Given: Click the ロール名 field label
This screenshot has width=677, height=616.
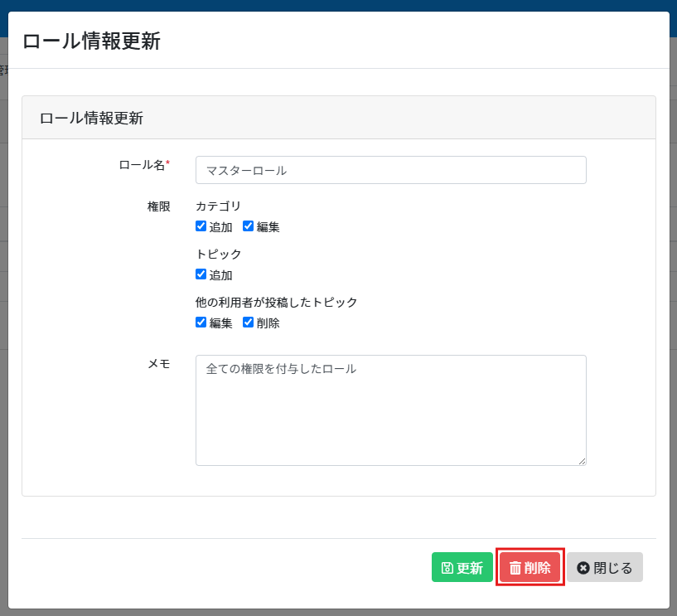Looking at the screenshot, I should pos(143,164).
